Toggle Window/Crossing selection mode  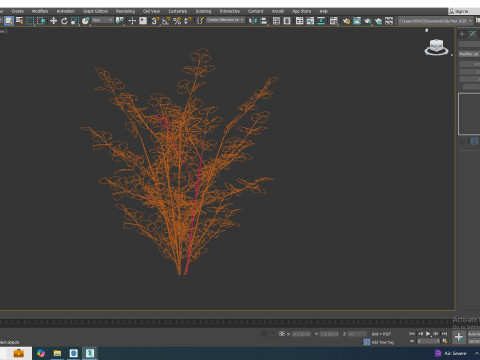point(41,21)
